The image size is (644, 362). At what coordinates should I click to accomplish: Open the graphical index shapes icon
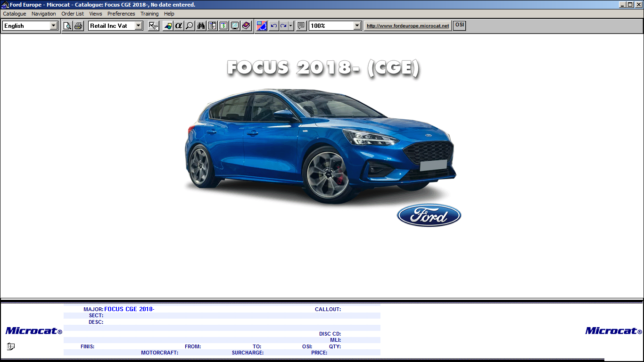point(168,25)
